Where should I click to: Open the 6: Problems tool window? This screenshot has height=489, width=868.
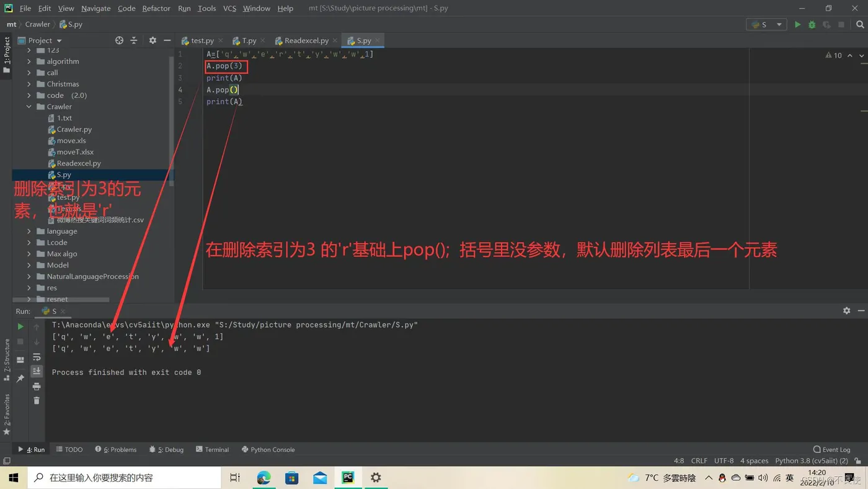pyautogui.click(x=116, y=449)
